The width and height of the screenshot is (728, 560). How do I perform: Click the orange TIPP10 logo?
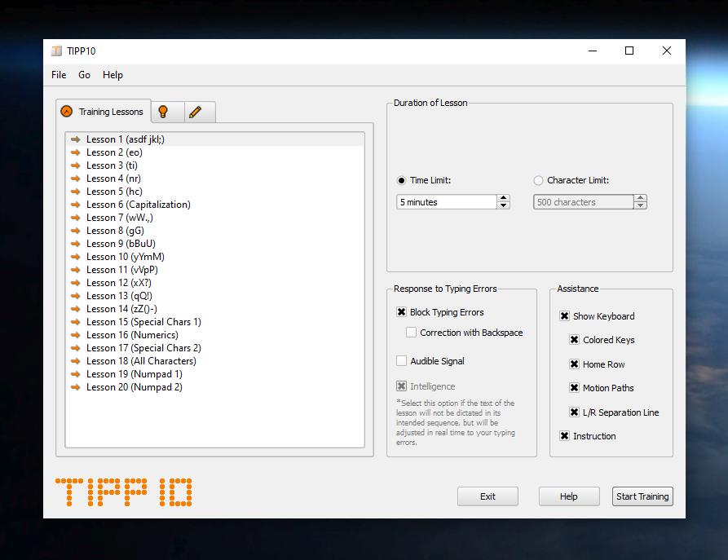(x=122, y=492)
